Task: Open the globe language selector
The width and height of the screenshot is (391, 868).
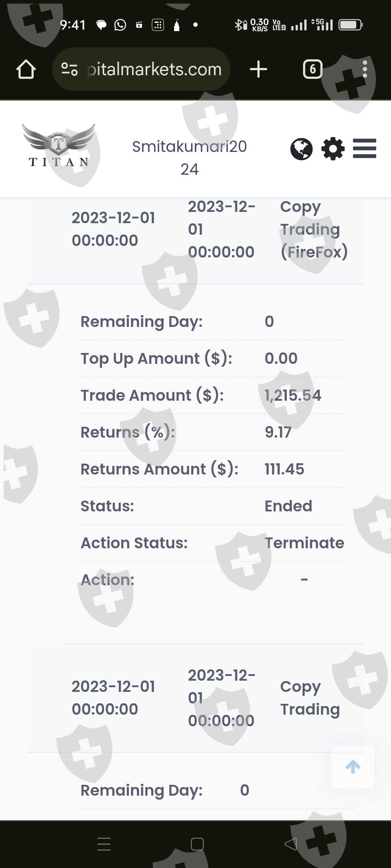Action: [301, 149]
